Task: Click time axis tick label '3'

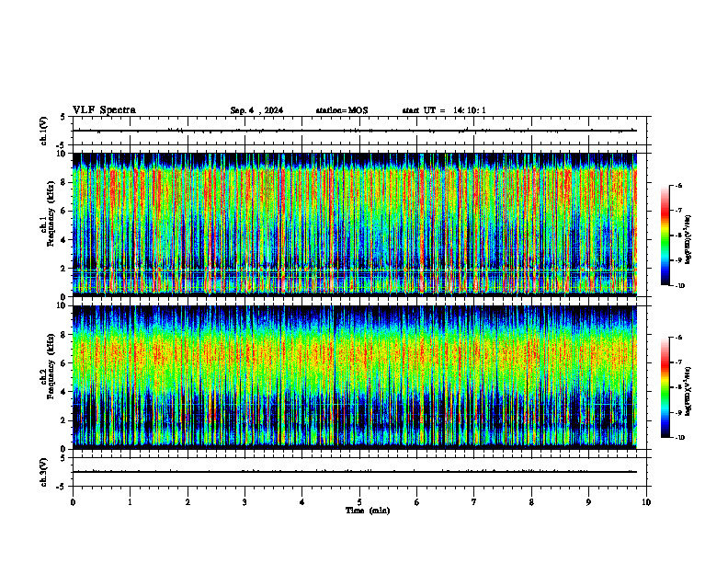Action: [x=245, y=502]
